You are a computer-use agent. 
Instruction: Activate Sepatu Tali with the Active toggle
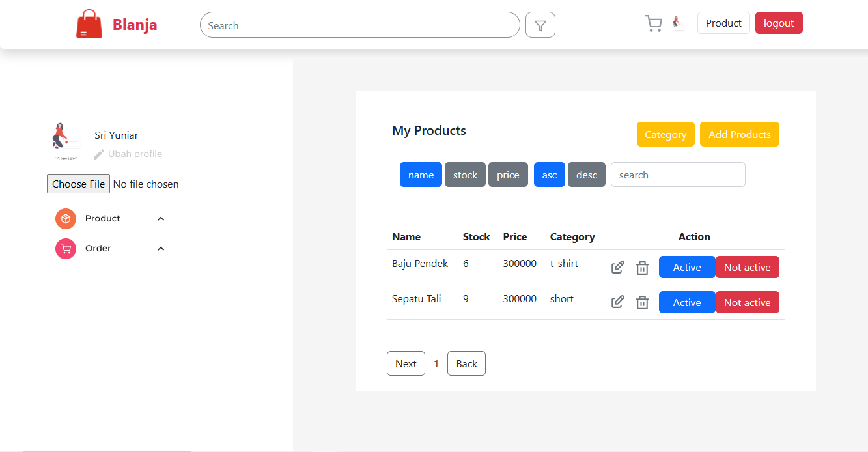click(x=686, y=302)
